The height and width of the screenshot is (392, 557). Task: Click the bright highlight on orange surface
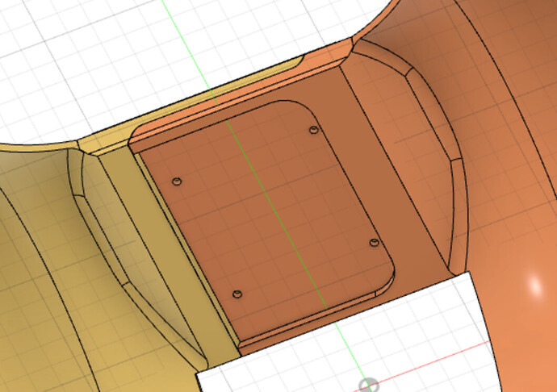point(534,284)
